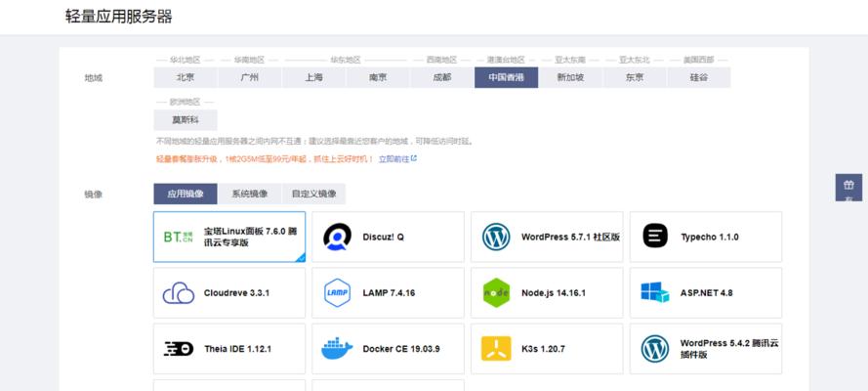Click the Docker whale logo icon
Image resolution: width=868 pixels, height=391 pixels.
coord(337,349)
